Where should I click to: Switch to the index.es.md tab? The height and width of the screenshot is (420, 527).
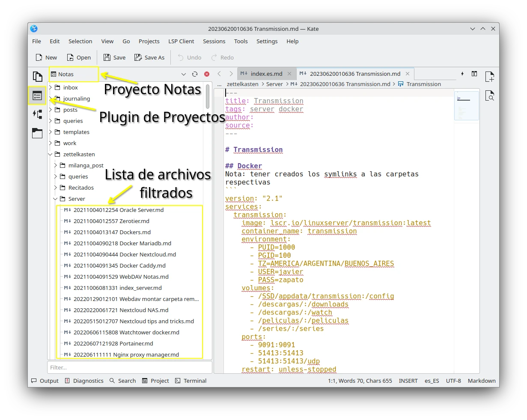click(266, 74)
